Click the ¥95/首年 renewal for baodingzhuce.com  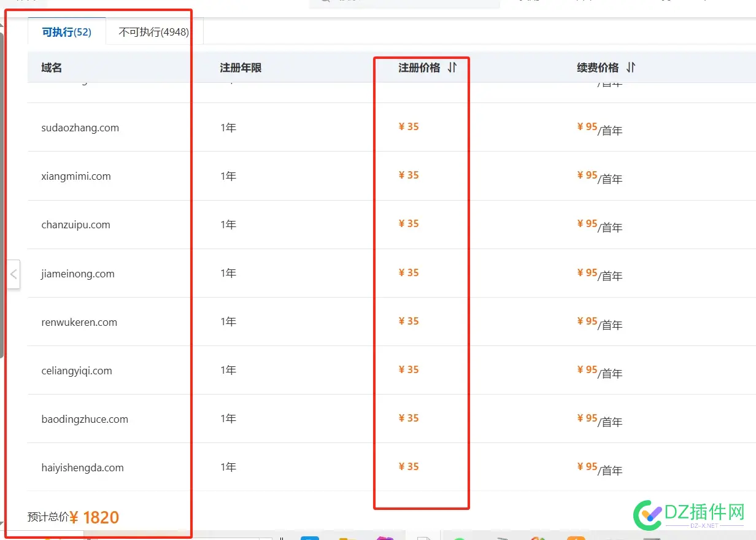(600, 420)
